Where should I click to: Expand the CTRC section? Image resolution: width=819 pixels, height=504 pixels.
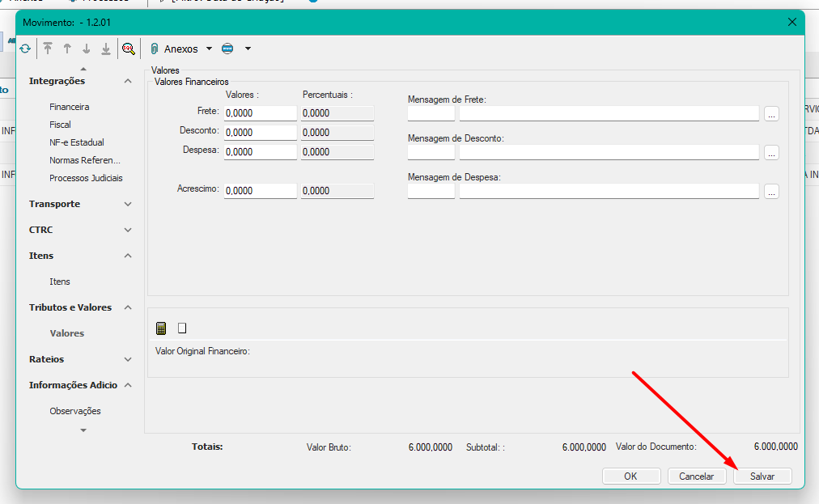128,230
